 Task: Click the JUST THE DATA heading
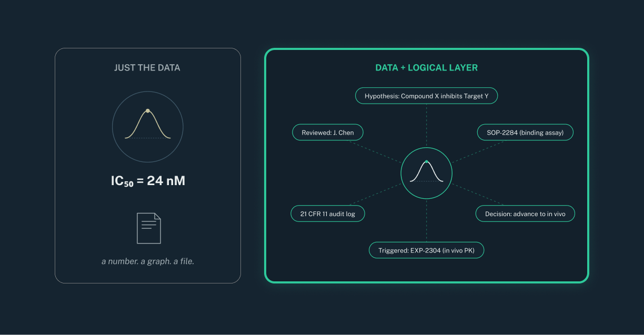[147, 68]
